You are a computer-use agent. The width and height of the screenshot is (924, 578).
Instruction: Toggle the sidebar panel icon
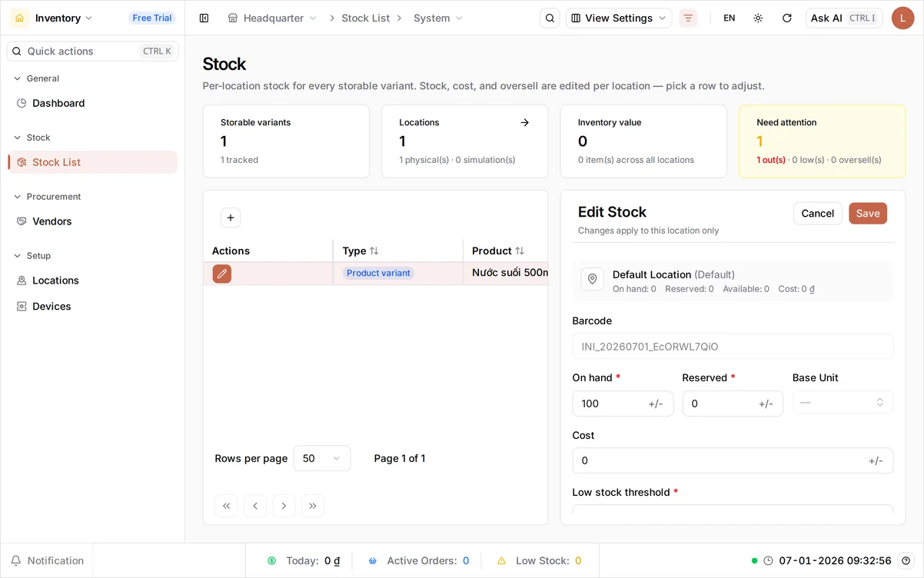204,18
